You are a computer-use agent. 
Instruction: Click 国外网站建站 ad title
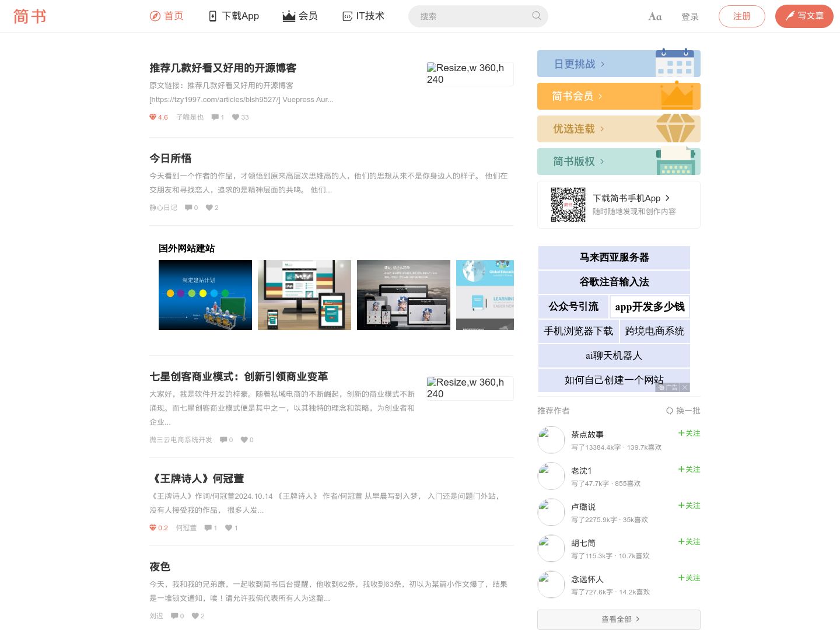pos(187,249)
